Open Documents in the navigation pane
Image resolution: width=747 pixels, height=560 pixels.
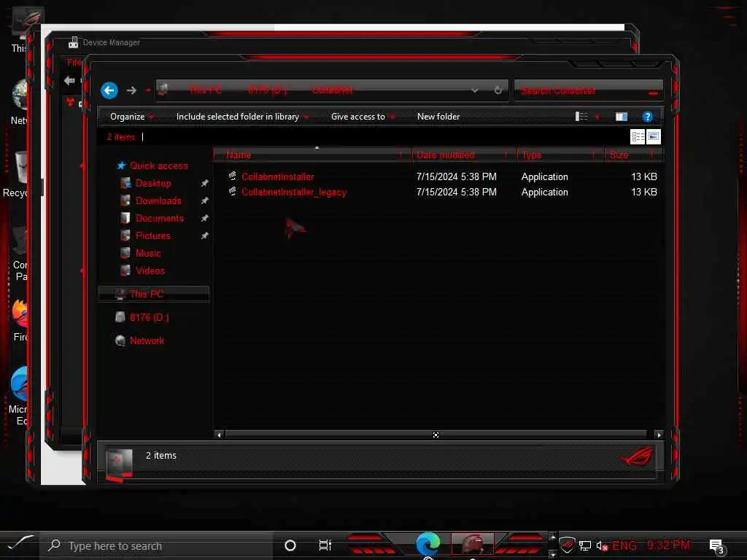[160, 218]
